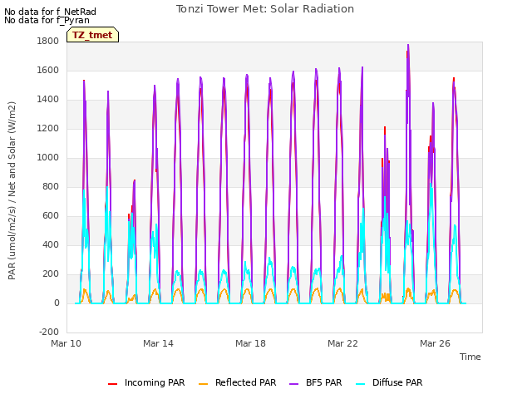Click the Mar 22 tick label
The image size is (532, 399).
coord(342,343)
